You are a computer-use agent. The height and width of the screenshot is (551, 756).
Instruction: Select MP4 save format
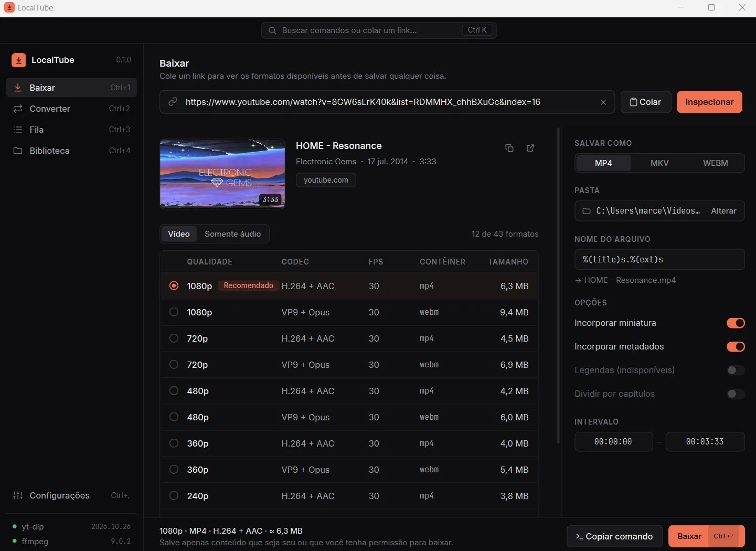[x=603, y=163]
